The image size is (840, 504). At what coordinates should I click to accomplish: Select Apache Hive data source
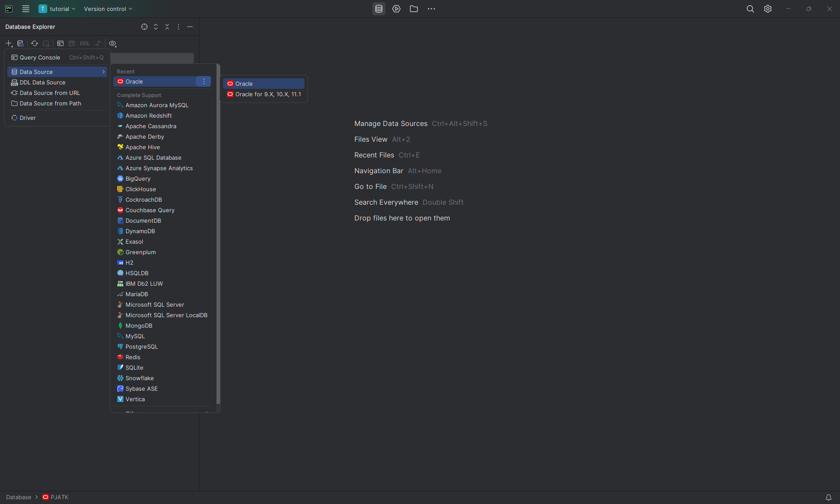pos(162,147)
